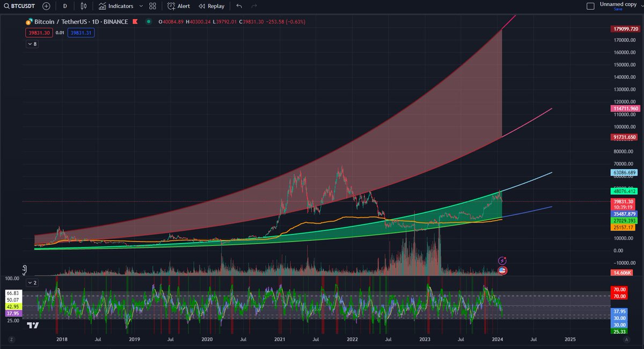The image size is (644, 349).
Task: Click the blue buy price 39831.31 button
Action: tap(81, 33)
